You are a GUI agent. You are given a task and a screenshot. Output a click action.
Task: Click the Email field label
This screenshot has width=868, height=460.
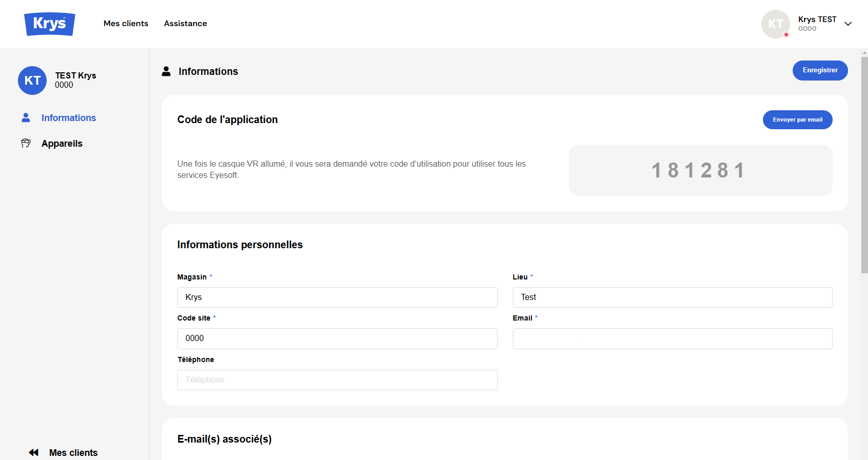[x=523, y=318]
